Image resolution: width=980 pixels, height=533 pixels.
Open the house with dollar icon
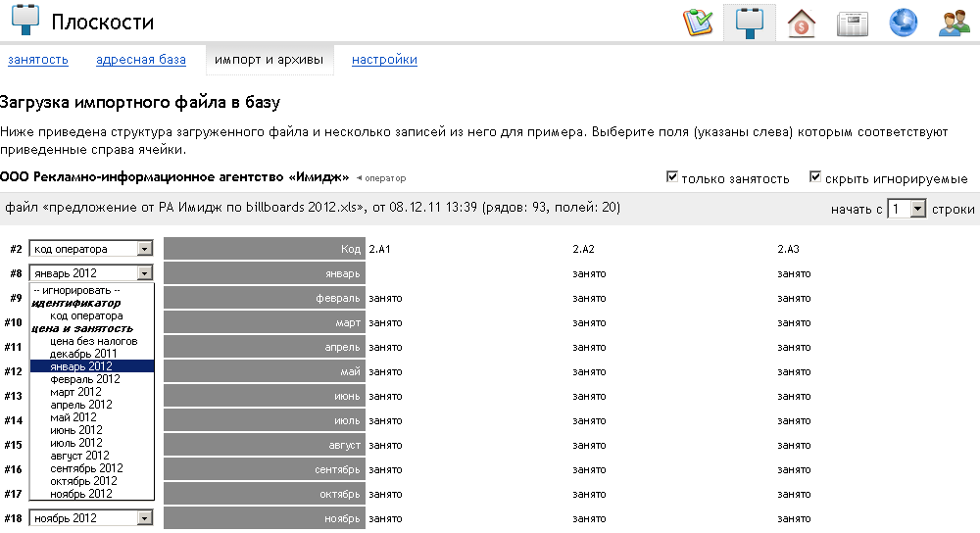tap(802, 24)
